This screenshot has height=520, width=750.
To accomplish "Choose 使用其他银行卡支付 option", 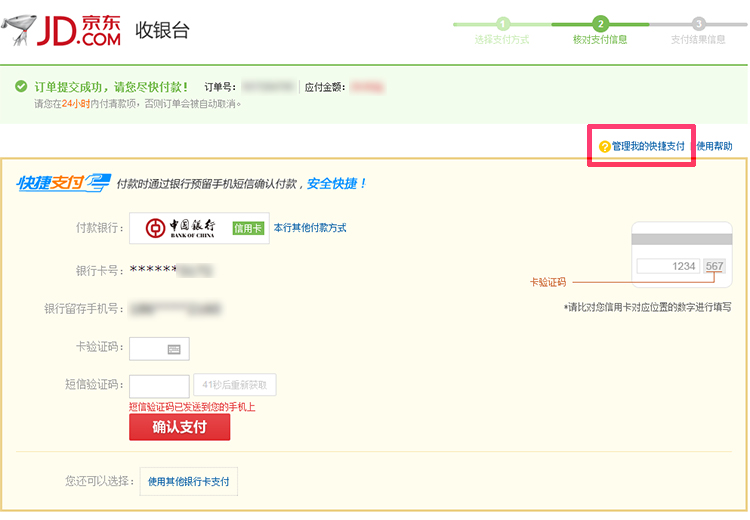I will pos(188,481).
